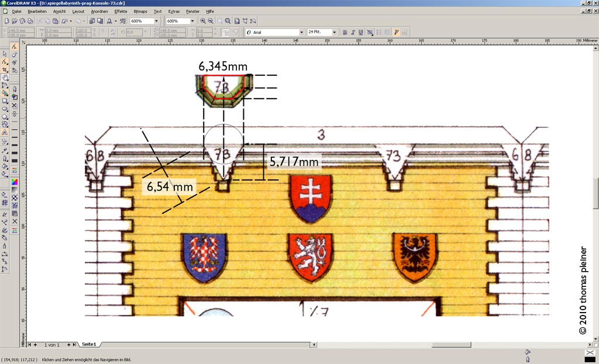Viewport: 599px width, 364px height.
Task: Select the Ellipse tool in toolbox
Action: coord(5,109)
